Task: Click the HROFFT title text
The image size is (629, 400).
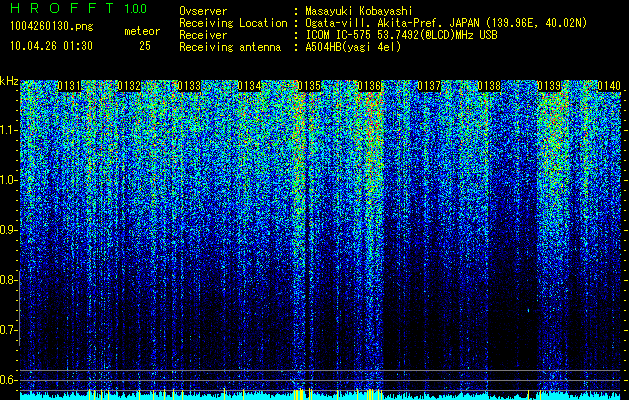Action: pos(62,8)
